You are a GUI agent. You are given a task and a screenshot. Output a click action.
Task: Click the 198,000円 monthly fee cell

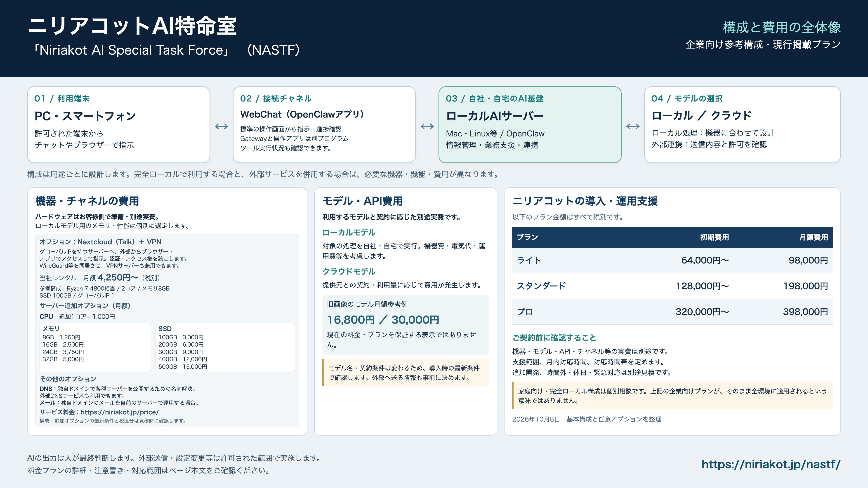tap(805, 286)
